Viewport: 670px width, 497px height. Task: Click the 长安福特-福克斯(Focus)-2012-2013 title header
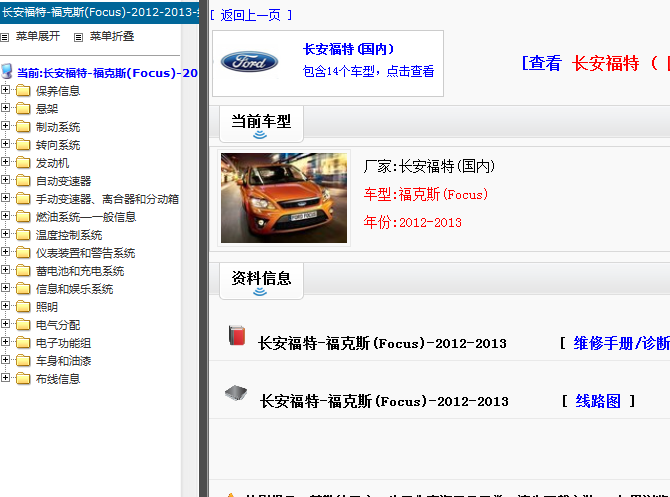click(x=100, y=12)
